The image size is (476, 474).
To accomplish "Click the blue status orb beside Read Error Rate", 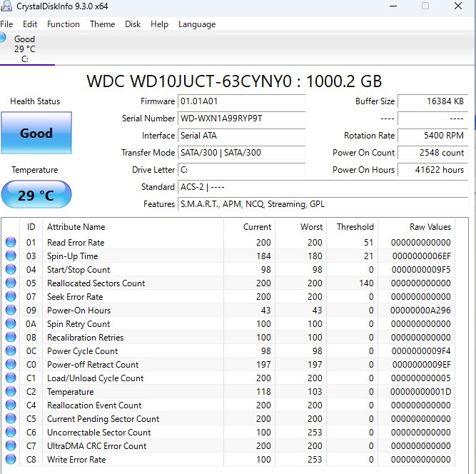I will click(x=11, y=243).
